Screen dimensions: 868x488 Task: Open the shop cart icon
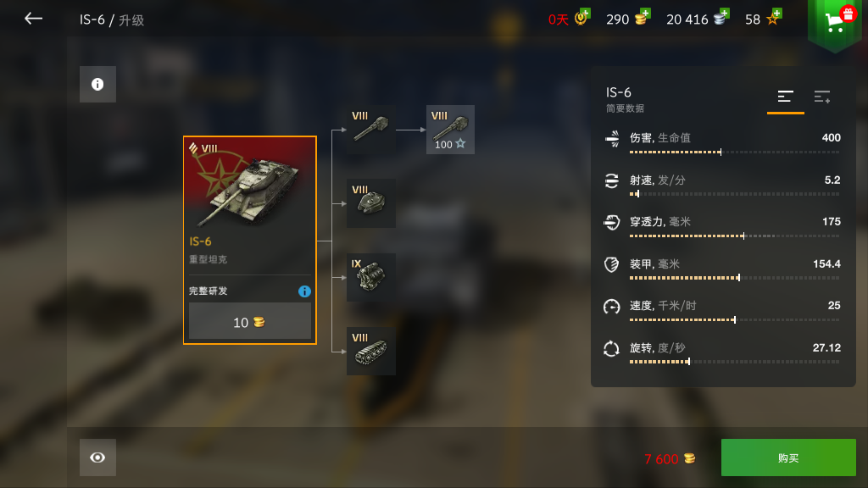coord(835,22)
